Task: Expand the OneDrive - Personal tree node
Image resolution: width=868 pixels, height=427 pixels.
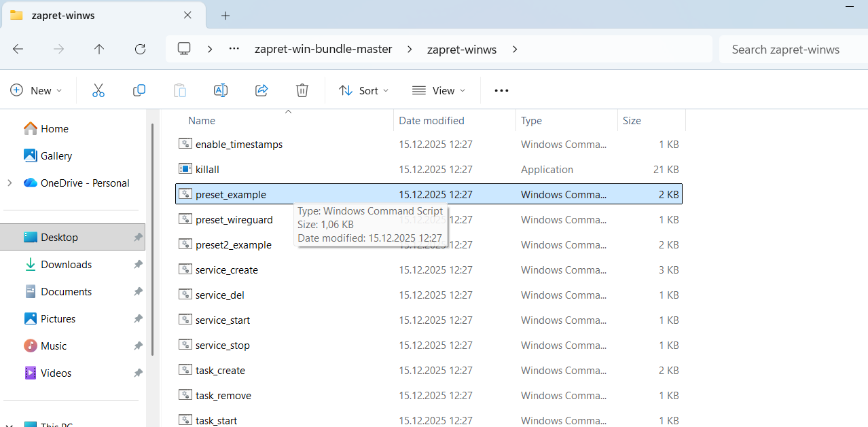Action: click(x=10, y=183)
